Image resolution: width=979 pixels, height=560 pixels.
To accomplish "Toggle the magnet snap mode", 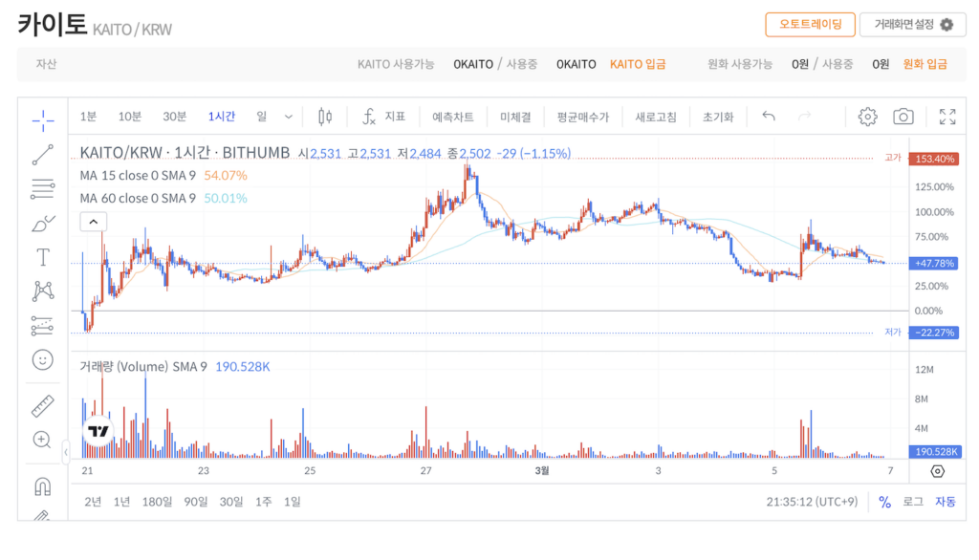I will (x=42, y=485).
